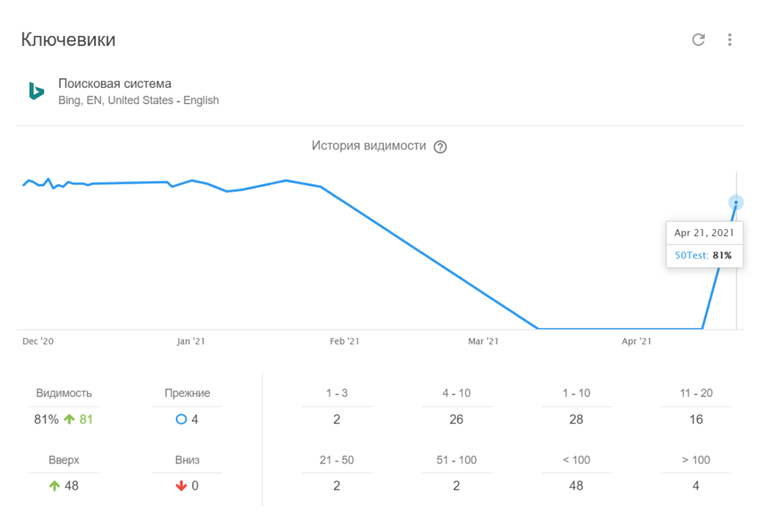Select the 4 - 10 positions column
Viewport: 760px width, 532px height.
tap(456, 393)
